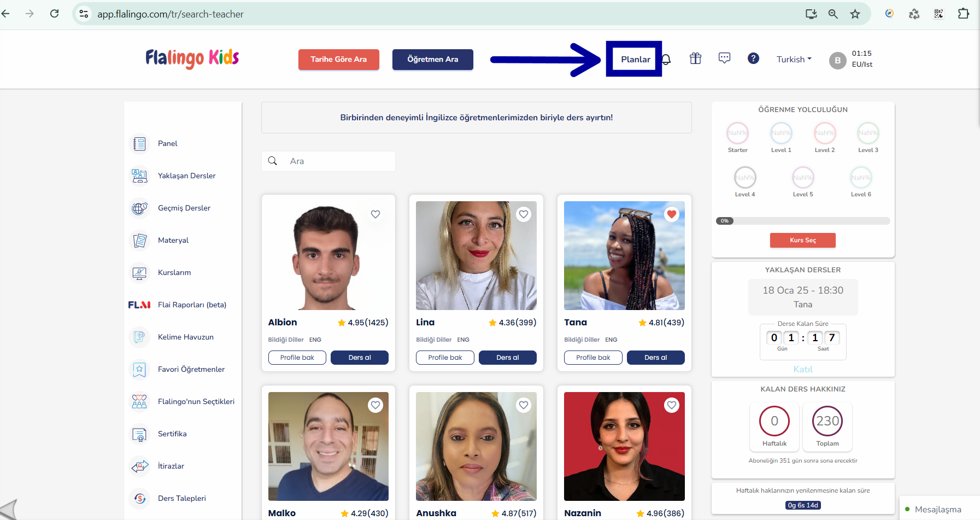
Task: Favorite teacher Malko with heart
Action: [x=375, y=405]
